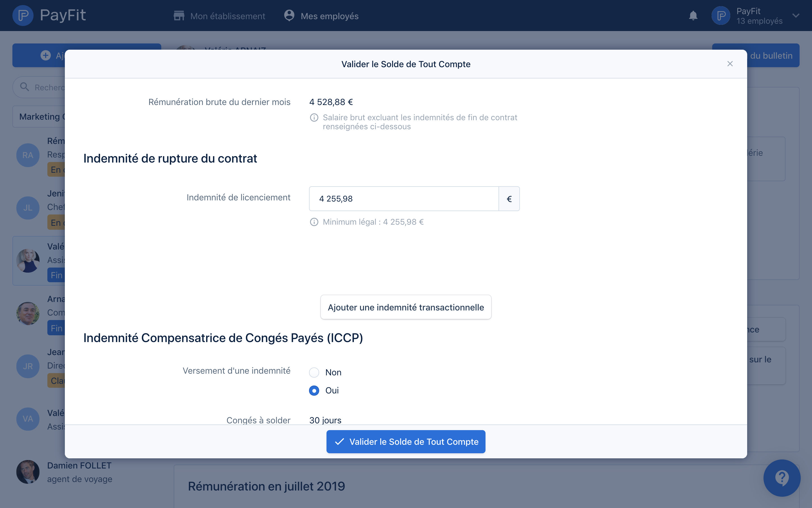This screenshot has height=508, width=812.
Task: Click the info icon beside Minimum légal
Action: click(314, 222)
